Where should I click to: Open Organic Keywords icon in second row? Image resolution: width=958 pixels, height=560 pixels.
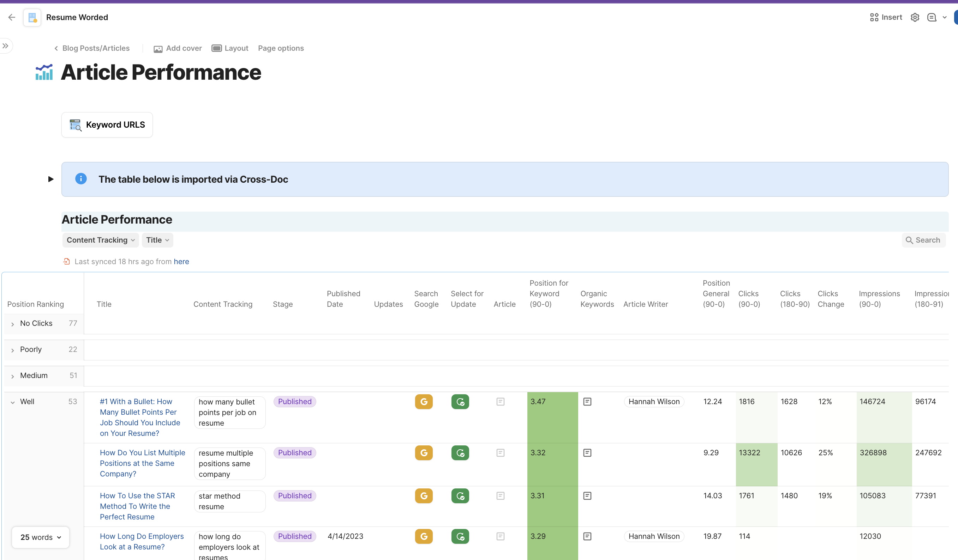[587, 453]
